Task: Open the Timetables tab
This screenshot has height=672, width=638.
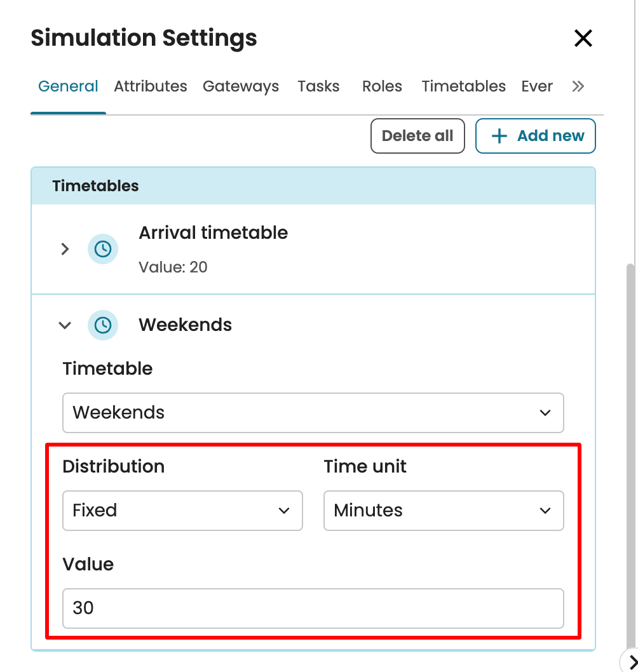Action: (463, 86)
